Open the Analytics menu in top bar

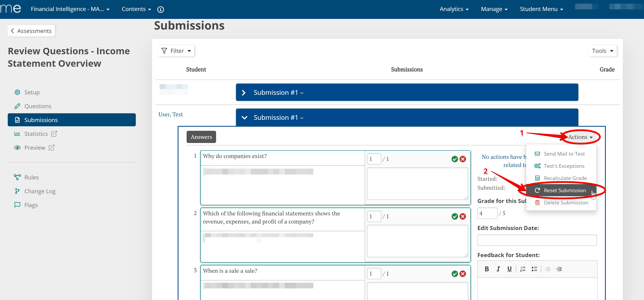[x=454, y=9]
